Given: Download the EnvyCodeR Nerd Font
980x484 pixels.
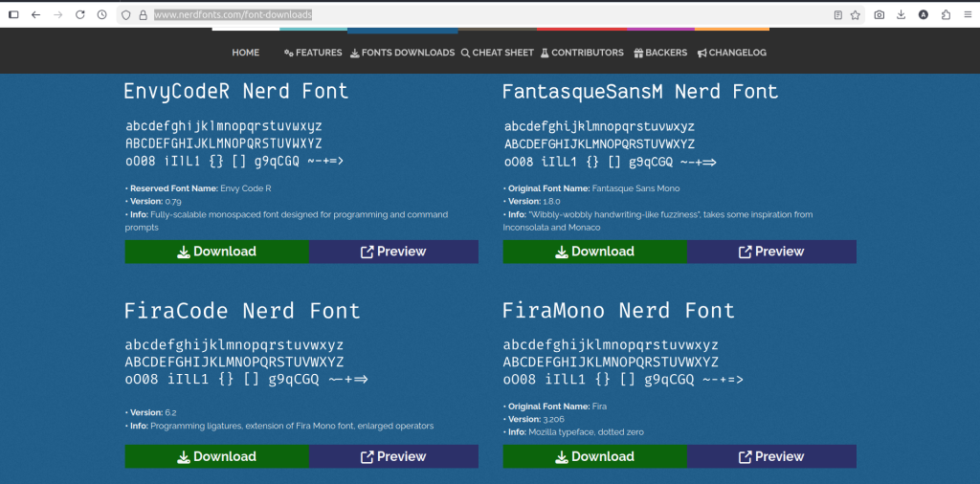Looking at the screenshot, I should point(216,252).
